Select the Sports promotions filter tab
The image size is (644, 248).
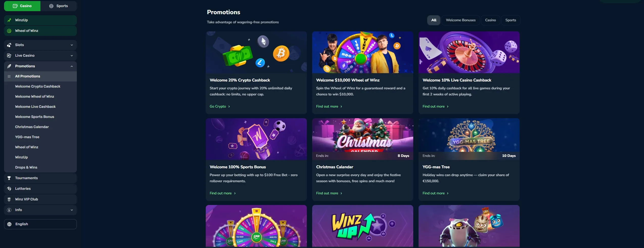click(511, 20)
